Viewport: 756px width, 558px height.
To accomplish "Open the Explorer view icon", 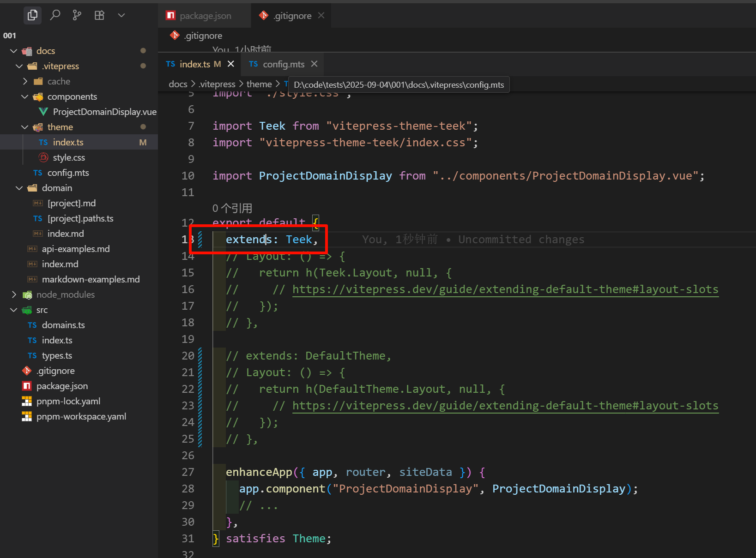I will [x=32, y=15].
